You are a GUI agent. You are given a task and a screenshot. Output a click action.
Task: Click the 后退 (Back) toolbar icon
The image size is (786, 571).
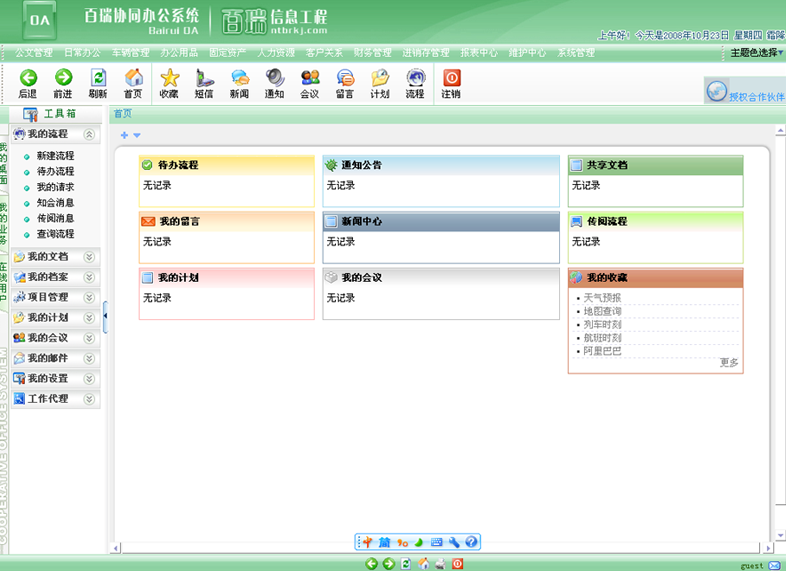(28, 78)
